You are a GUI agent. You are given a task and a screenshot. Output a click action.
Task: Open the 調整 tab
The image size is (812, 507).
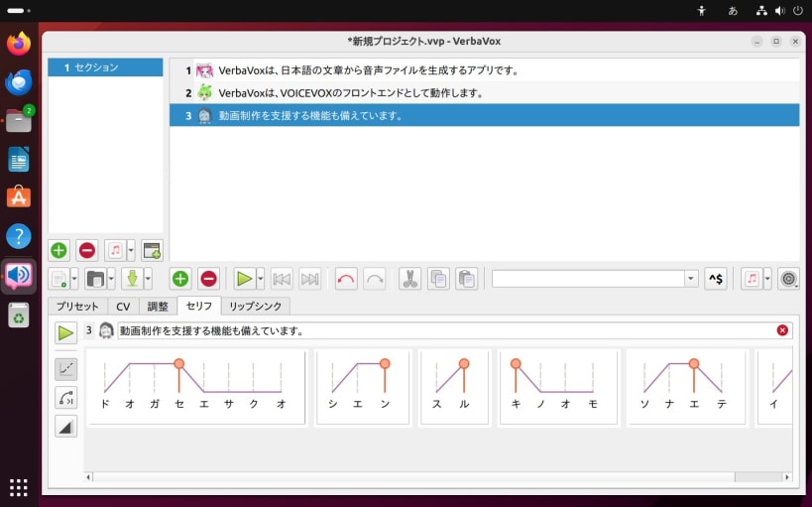tap(158, 306)
